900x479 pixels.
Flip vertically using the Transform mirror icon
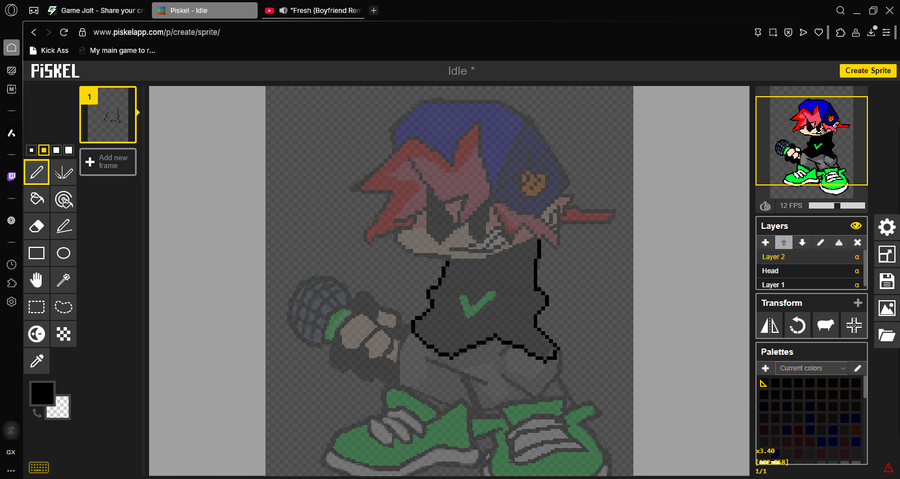coord(769,325)
